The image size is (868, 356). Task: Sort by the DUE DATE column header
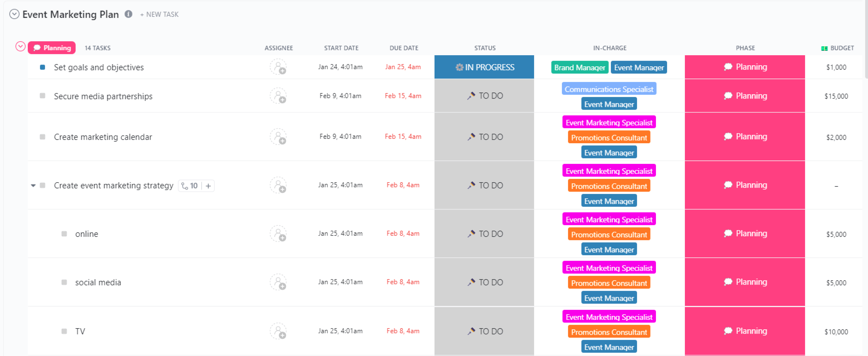[x=403, y=48]
